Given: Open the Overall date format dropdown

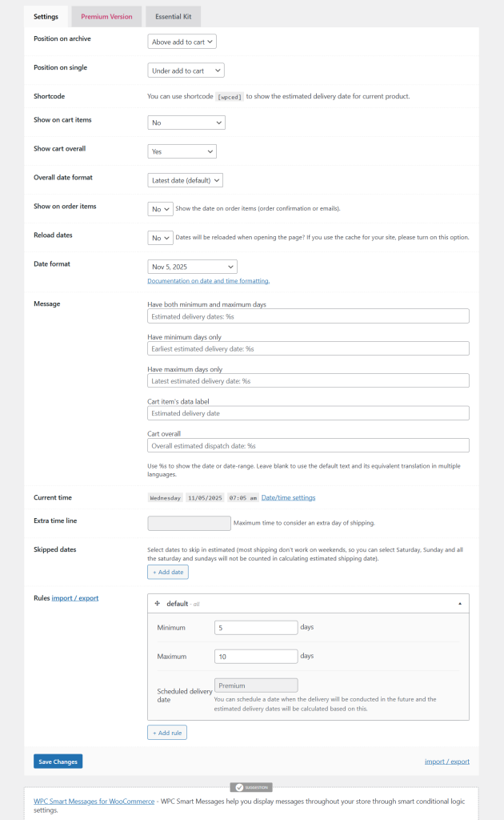Looking at the screenshot, I should point(184,179).
